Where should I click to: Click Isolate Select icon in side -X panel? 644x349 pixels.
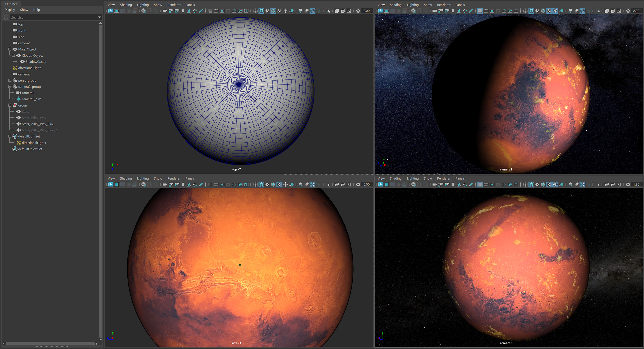tap(328, 185)
